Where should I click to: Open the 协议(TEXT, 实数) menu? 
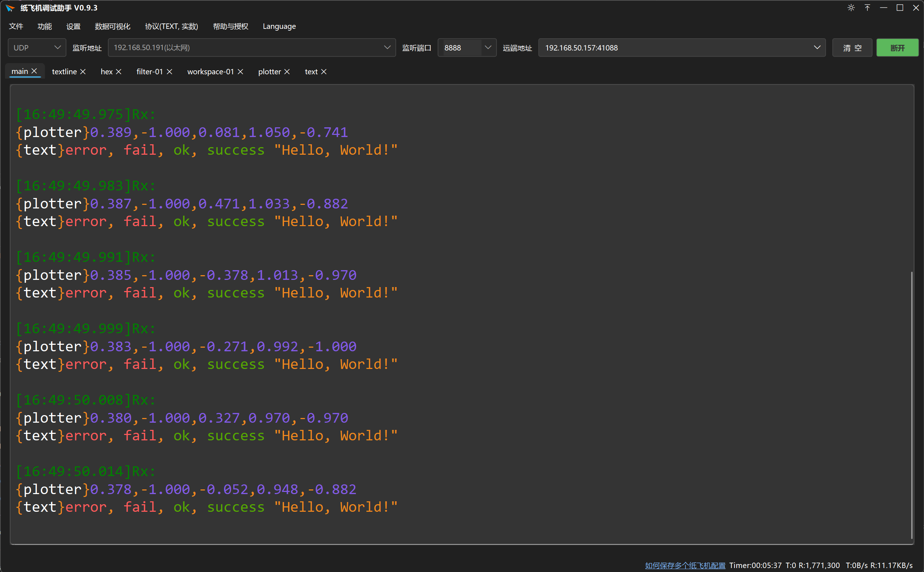coord(171,26)
